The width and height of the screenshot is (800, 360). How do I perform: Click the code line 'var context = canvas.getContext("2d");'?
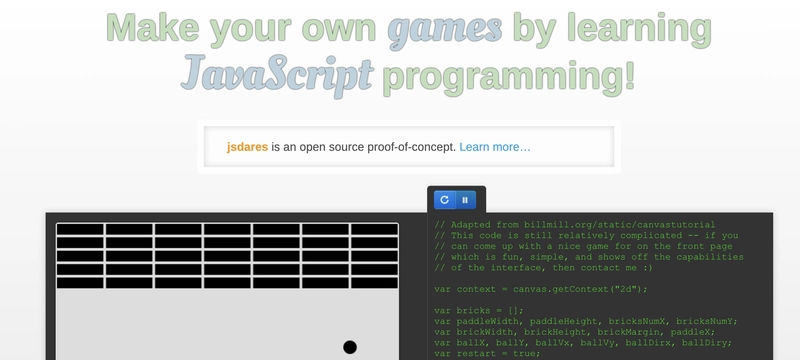click(x=541, y=289)
